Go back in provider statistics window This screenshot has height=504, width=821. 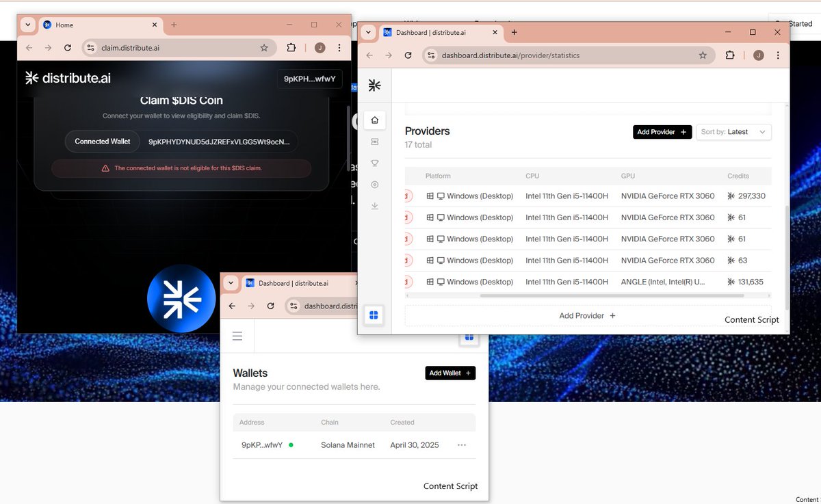pos(369,55)
